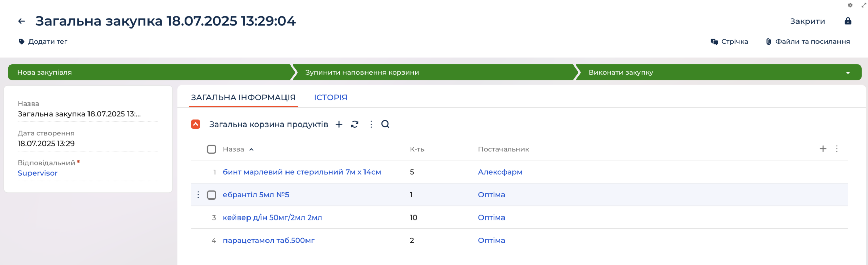
Task: Open парацетамол таб.500мг product
Action: pyautogui.click(x=269, y=240)
